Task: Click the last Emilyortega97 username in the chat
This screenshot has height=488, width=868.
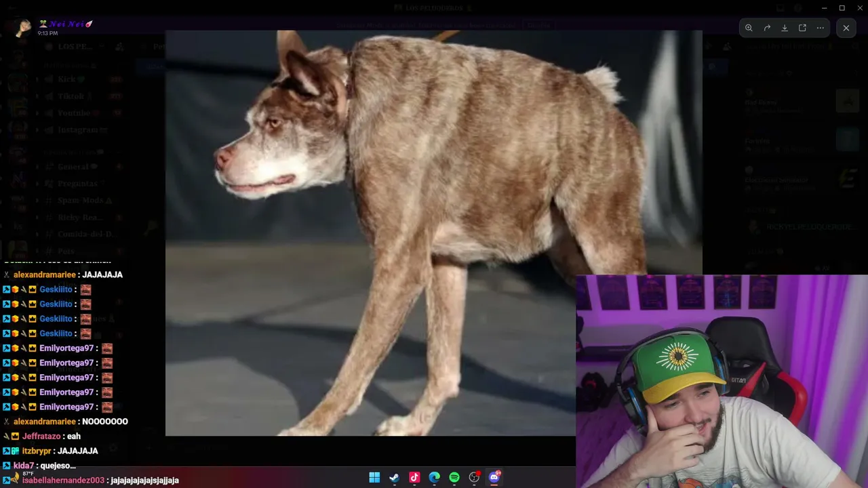Action: point(66,407)
